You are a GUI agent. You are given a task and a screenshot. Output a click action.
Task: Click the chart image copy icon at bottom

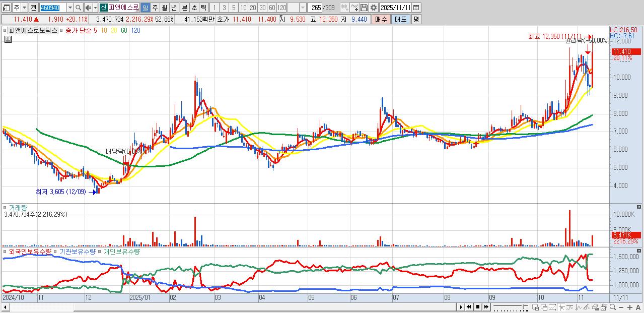[x=604, y=307]
